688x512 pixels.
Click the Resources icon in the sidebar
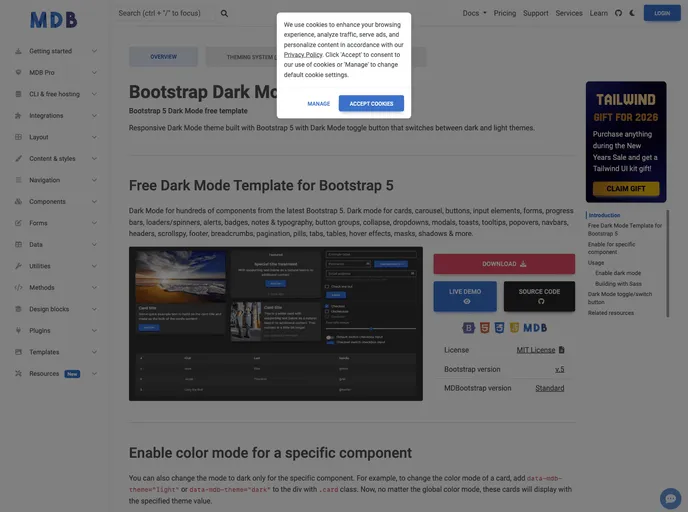tap(18, 373)
